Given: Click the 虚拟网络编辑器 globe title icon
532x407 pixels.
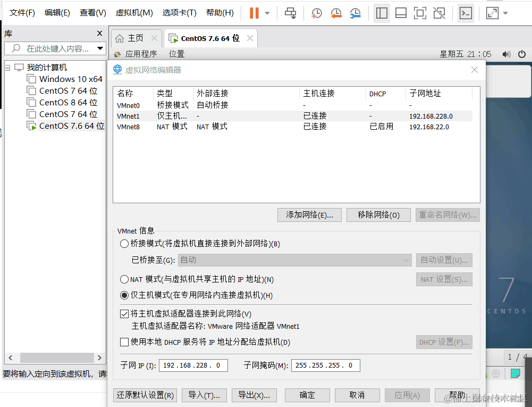Looking at the screenshot, I should point(117,70).
